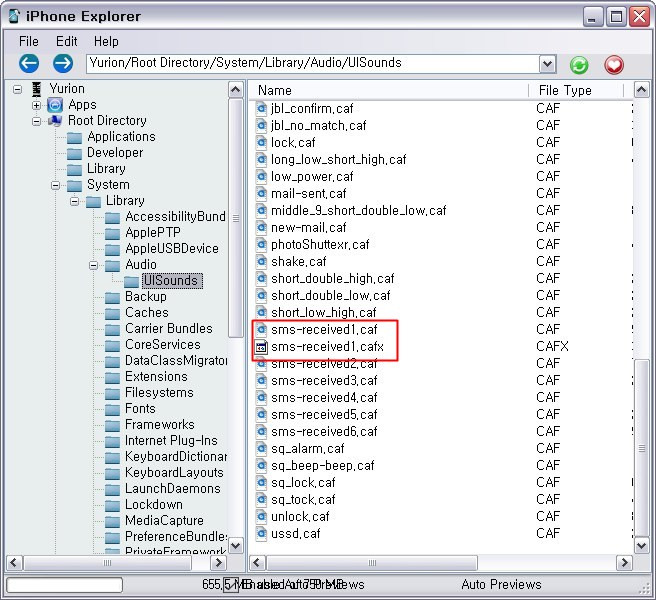Image resolution: width=656 pixels, height=600 pixels.
Task: Select the LaunchDaemons folder
Action: pyautogui.click(x=172, y=489)
